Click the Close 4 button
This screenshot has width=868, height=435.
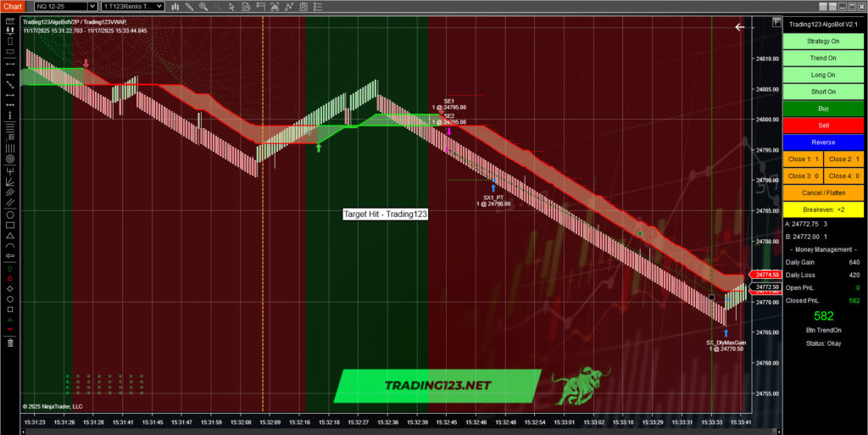pyautogui.click(x=843, y=176)
